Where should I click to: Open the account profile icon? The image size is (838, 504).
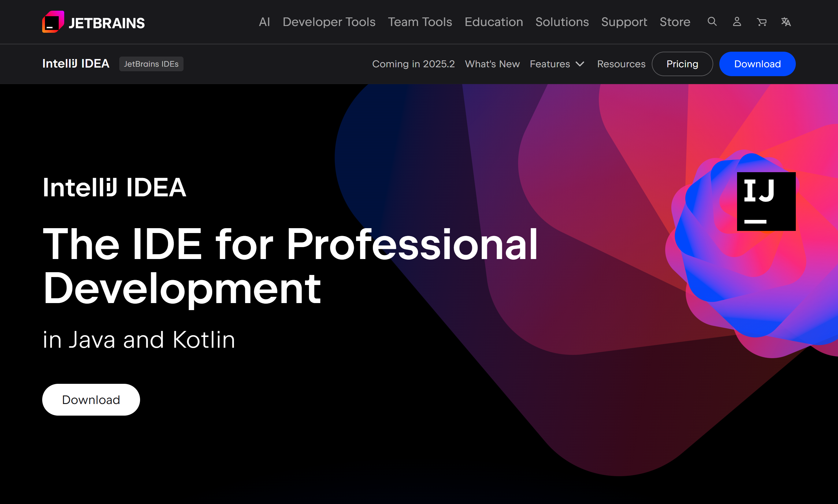tap(737, 22)
